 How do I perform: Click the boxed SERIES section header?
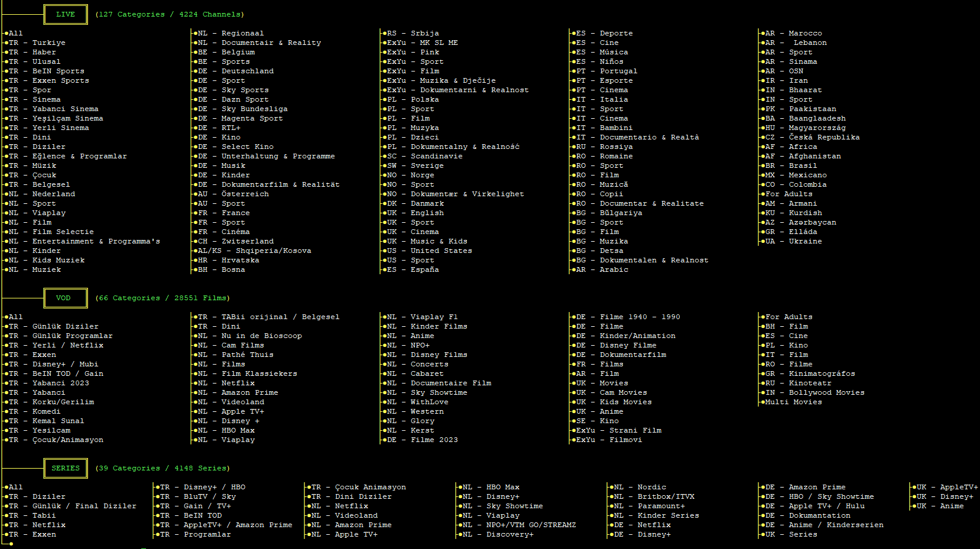tap(66, 468)
